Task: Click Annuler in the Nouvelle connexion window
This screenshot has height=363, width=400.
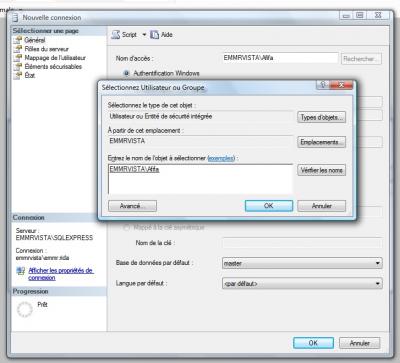Action: (359, 343)
